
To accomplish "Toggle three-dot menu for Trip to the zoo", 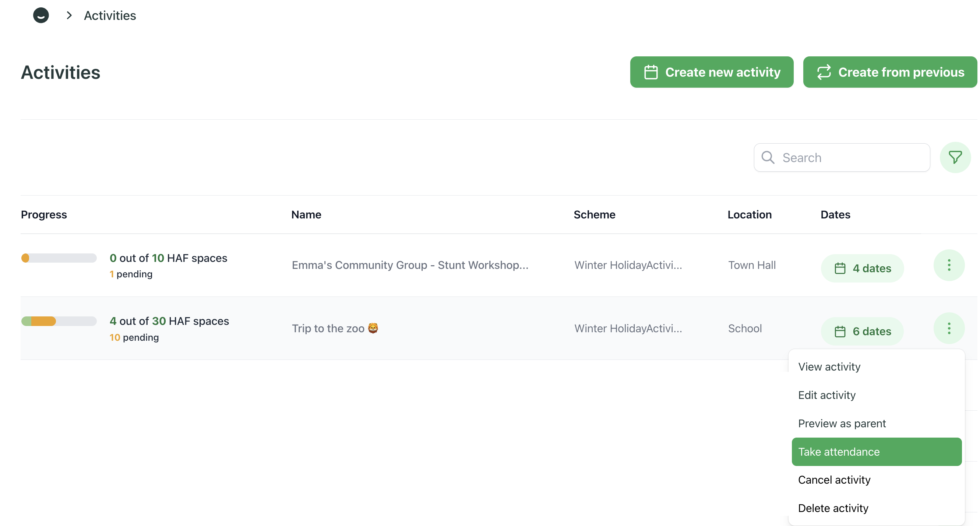I will coord(948,328).
